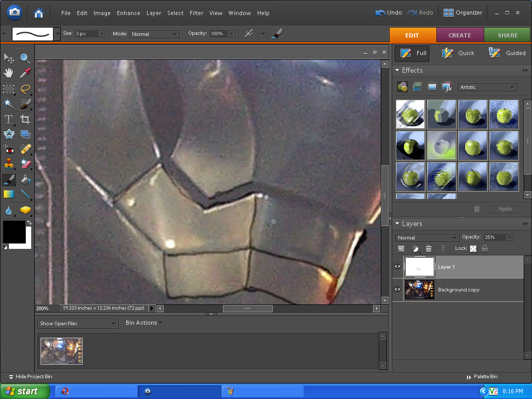Open Show Open Files dropdown
Image resolution: width=532 pixels, height=399 pixels.
click(x=78, y=324)
